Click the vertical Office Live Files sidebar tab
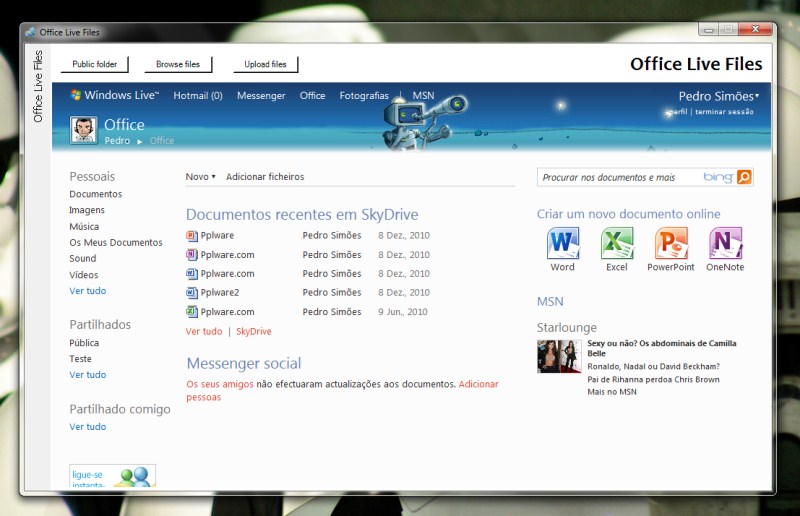800x516 pixels. [38, 86]
